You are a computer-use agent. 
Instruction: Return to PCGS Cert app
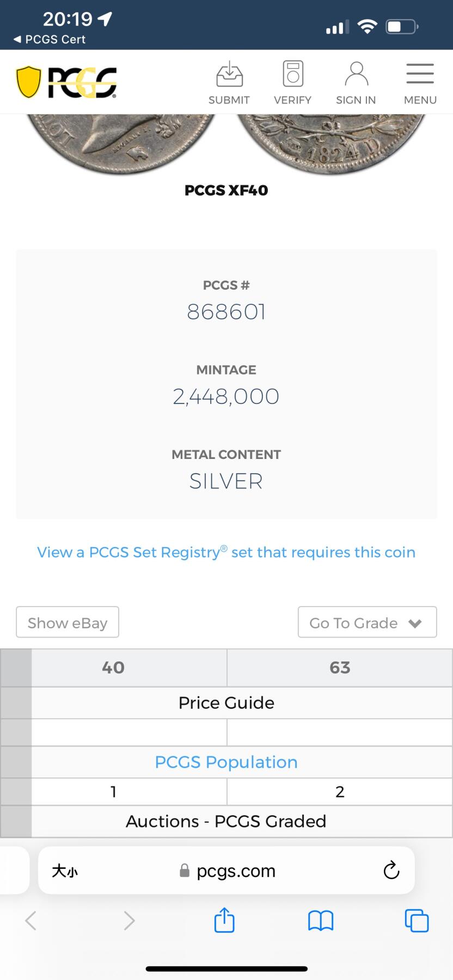(x=50, y=39)
